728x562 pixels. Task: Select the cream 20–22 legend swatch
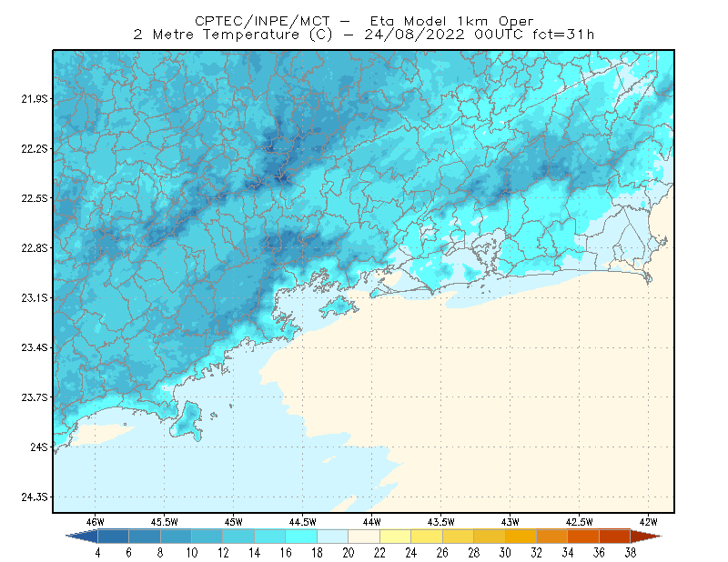click(364, 537)
